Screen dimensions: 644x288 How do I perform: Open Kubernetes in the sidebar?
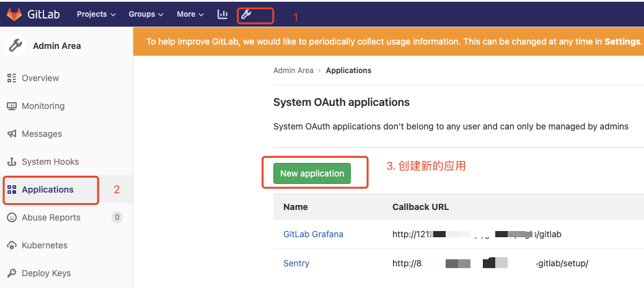(x=45, y=245)
